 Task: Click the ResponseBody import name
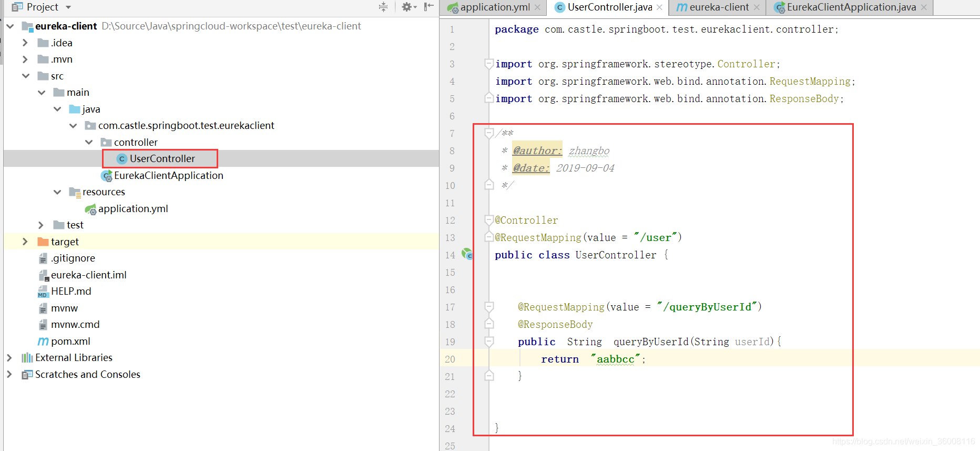(x=804, y=98)
